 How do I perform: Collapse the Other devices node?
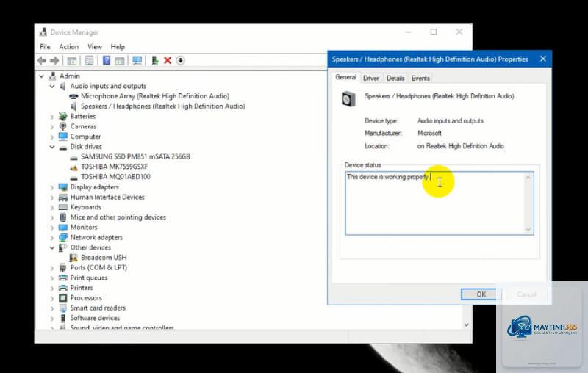(52, 247)
